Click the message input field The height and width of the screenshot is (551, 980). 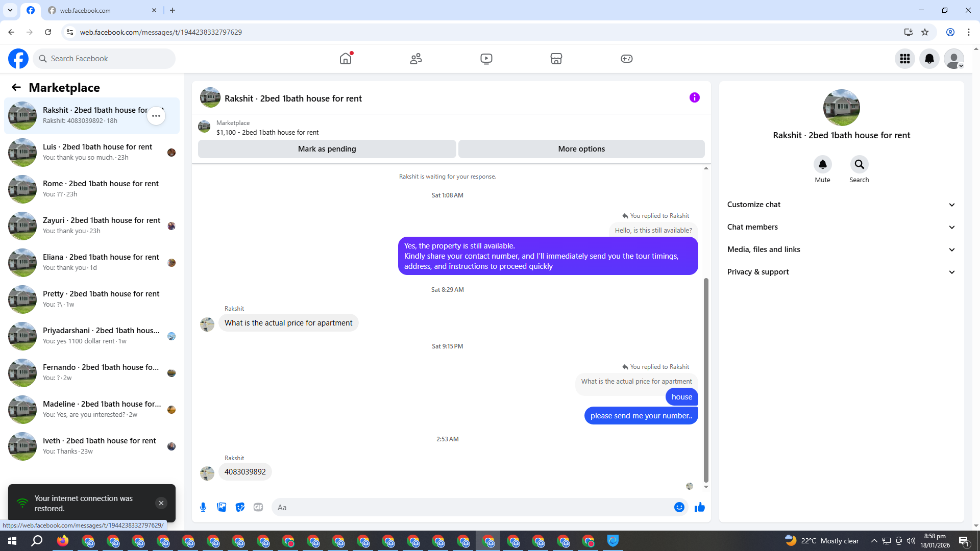pyautogui.click(x=470, y=507)
